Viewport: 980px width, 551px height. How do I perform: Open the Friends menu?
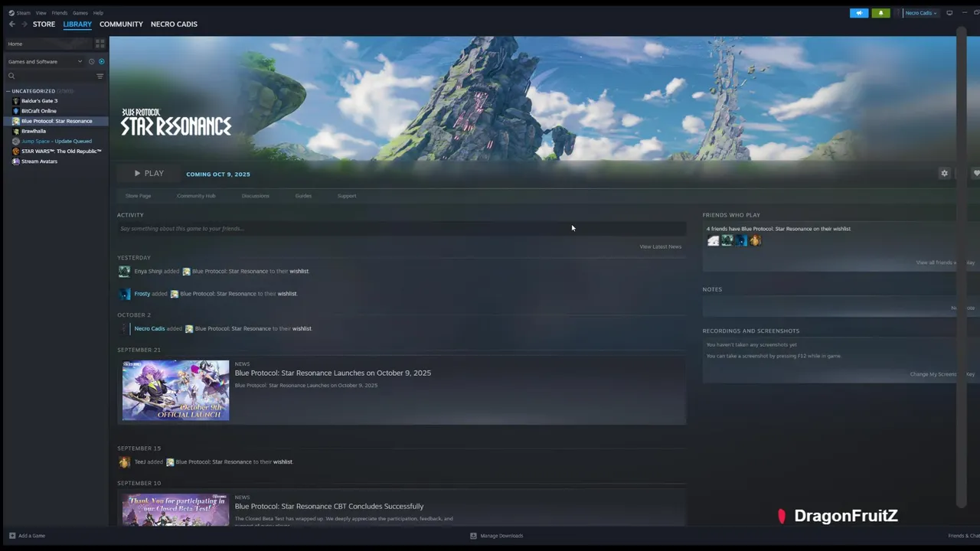pyautogui.click(x=59, y=13)
